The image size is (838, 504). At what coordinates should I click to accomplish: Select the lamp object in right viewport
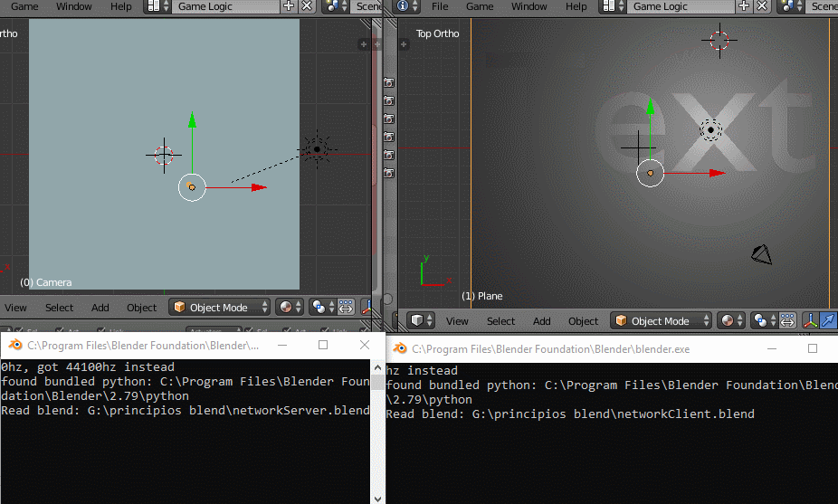pos(710,130)
